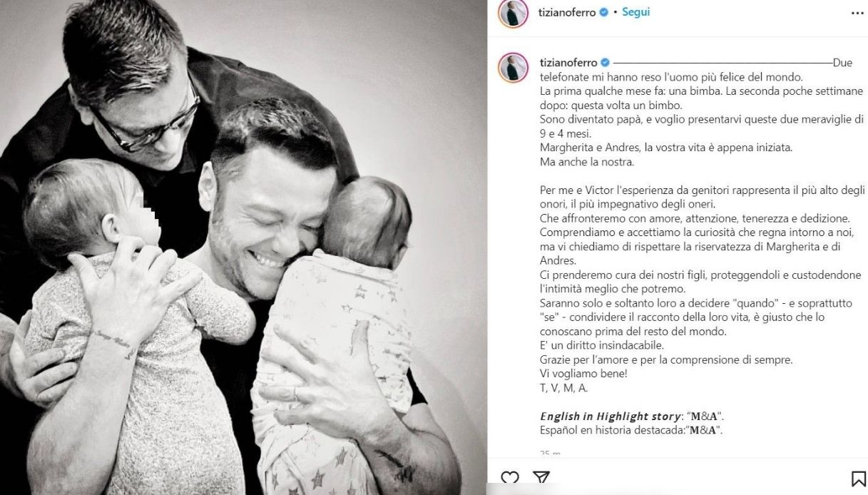Click the verified badge beside caption username
Screen dimensions: 868x495
(x=603, y=63)
